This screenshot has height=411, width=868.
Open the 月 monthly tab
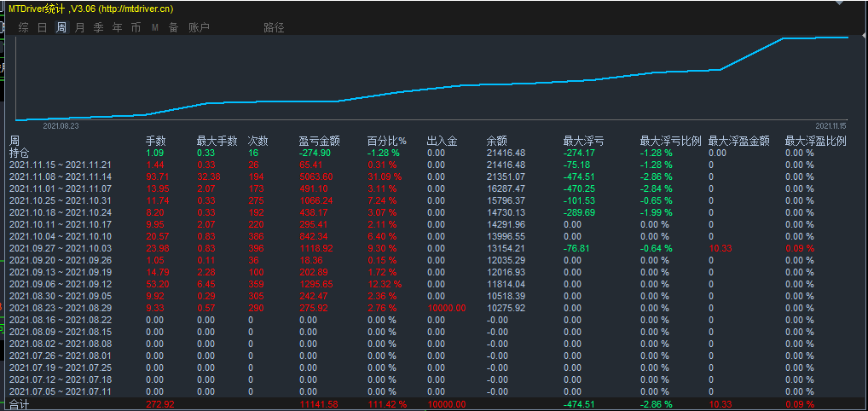(79, 27)
